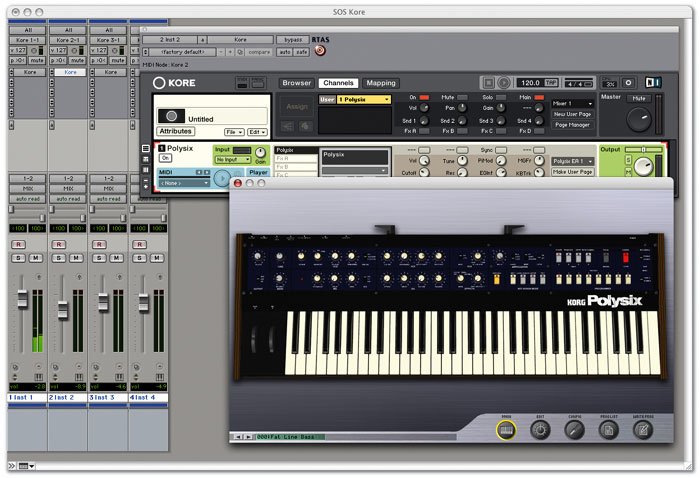
Task: Toggle the Kore channel Main indicator
Action: [539, 97]
